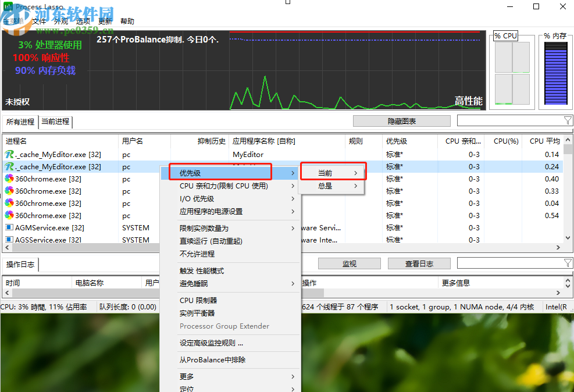Open the 优先级 context menu item
This screenshot has width=574, height=392.
tap(231, 173)
